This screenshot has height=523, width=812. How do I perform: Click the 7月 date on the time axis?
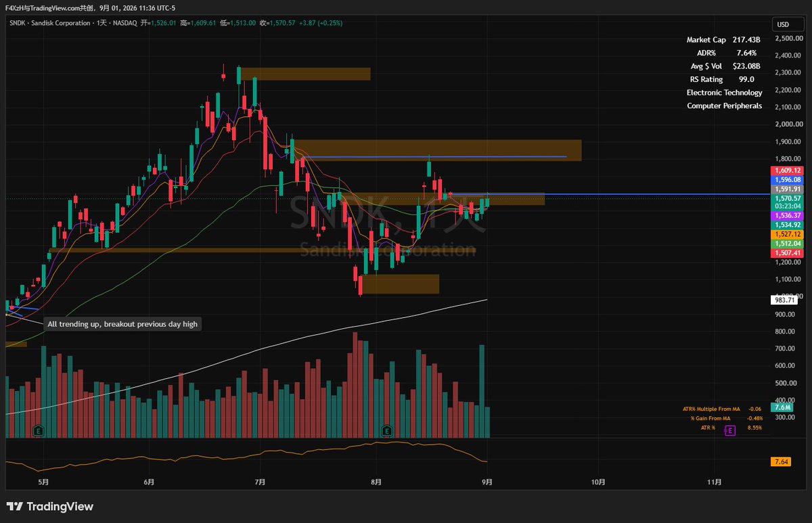tap(261, 482)
